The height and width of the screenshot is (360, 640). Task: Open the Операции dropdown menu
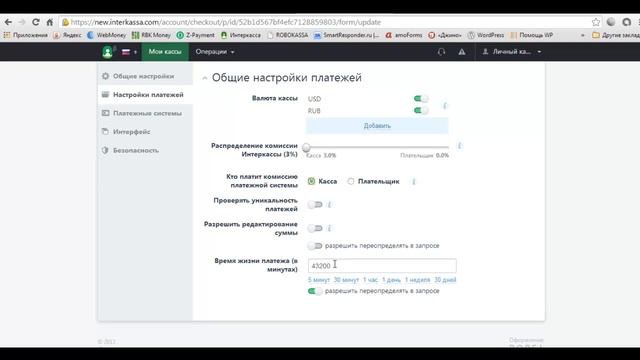(x=215, y=52)
